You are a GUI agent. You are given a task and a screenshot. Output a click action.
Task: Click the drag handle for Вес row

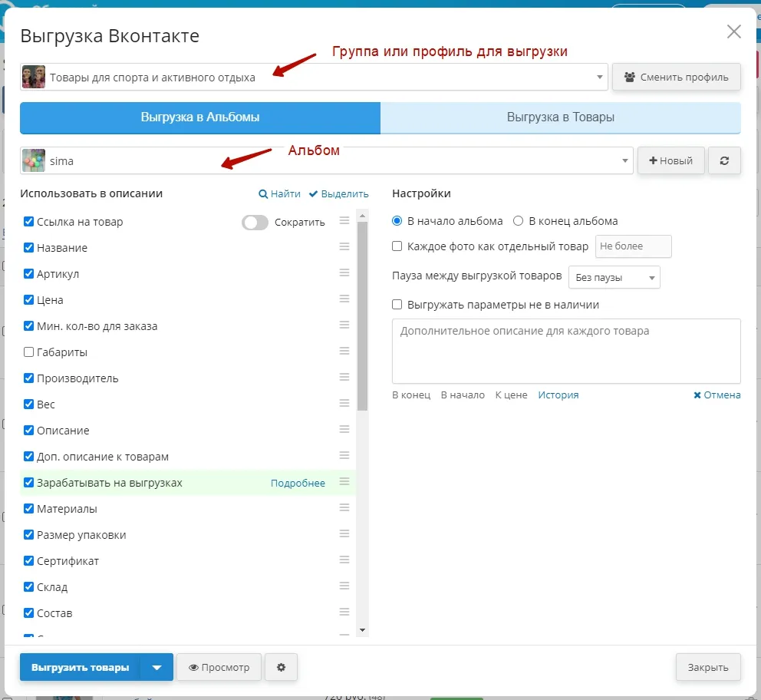tap(344, 404)
